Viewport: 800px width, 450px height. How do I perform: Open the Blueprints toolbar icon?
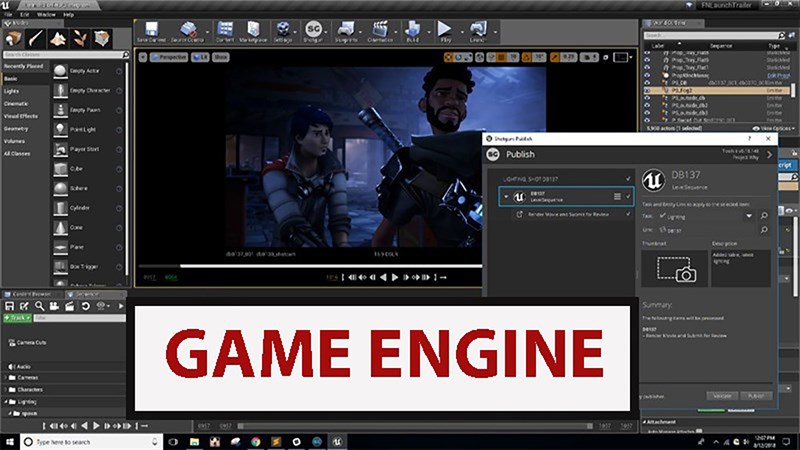pyautogui.click(x=346, y=29)
